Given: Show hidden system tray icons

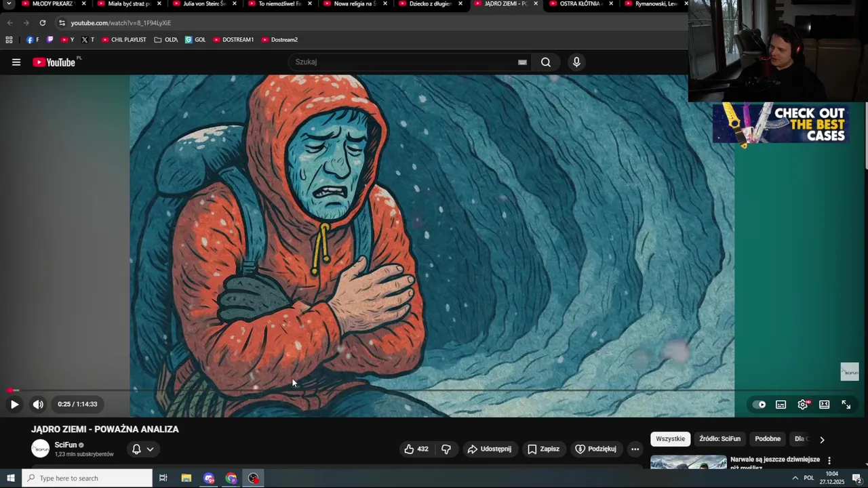Looking at the screenshot, I should (795, 479).
